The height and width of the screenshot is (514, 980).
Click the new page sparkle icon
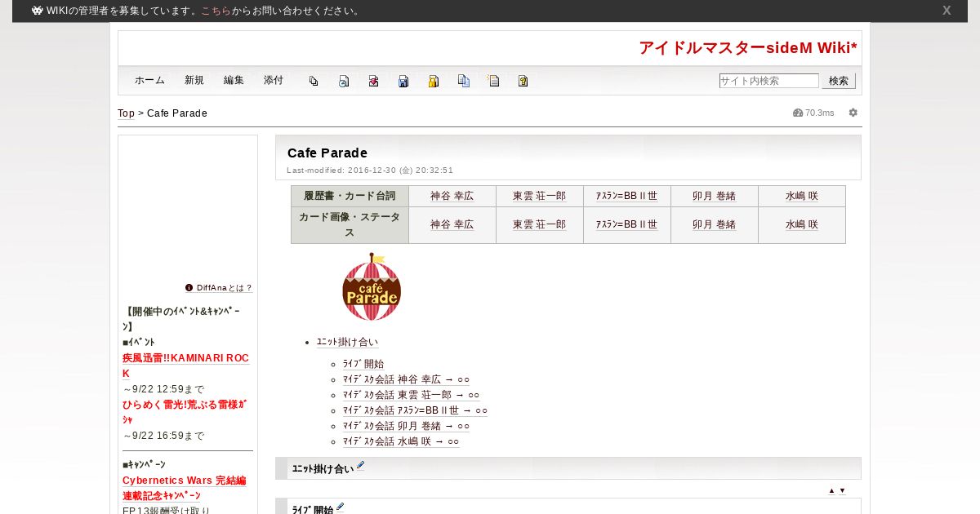493,81
